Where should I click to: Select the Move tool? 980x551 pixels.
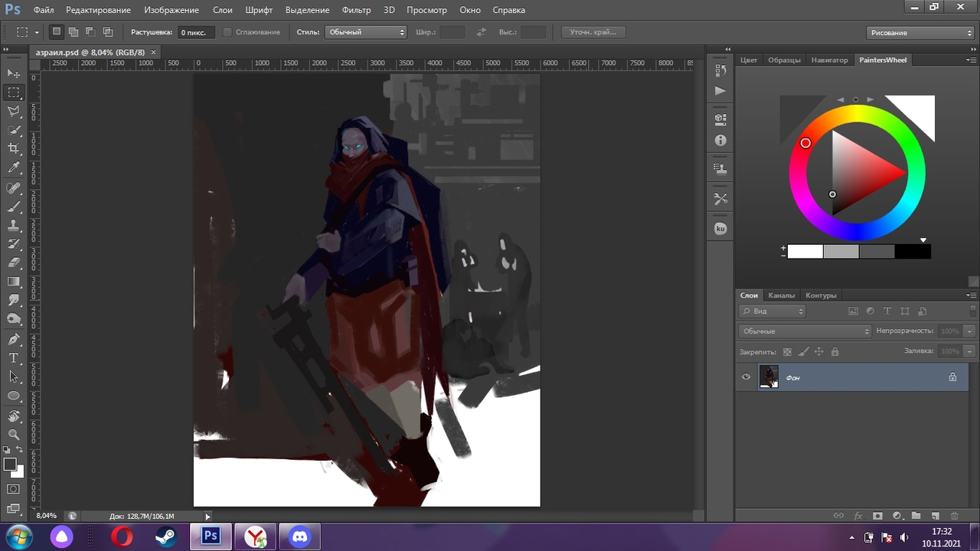click(14, 73)
